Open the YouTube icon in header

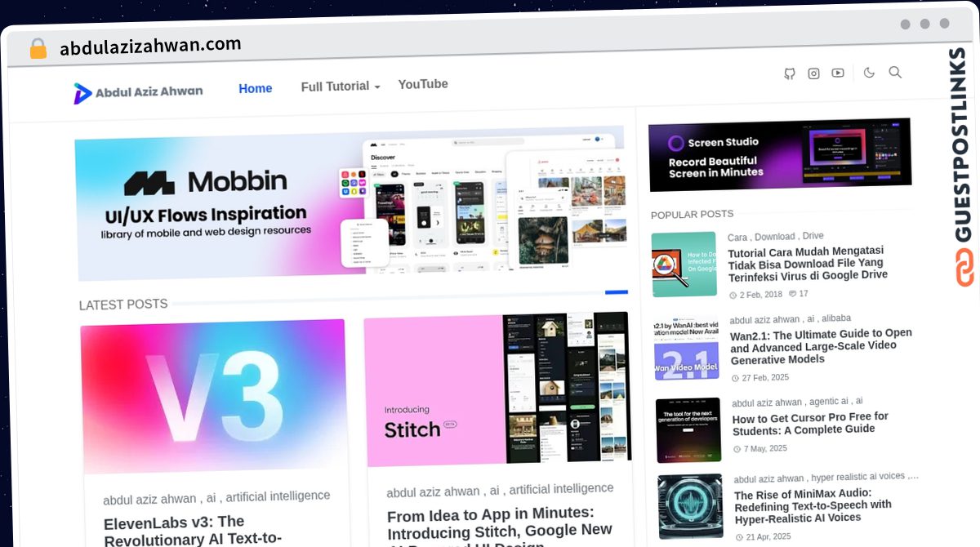[x=838, y=73]
